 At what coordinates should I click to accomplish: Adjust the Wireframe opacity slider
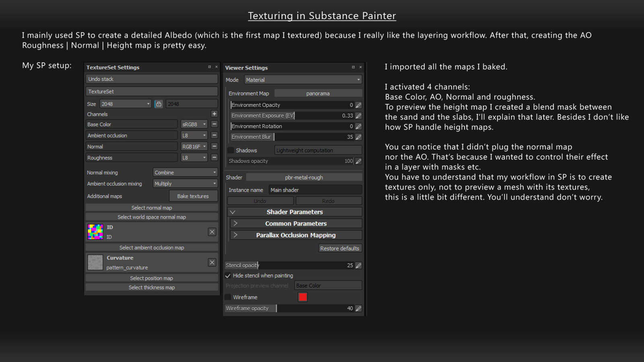[289, 309]
